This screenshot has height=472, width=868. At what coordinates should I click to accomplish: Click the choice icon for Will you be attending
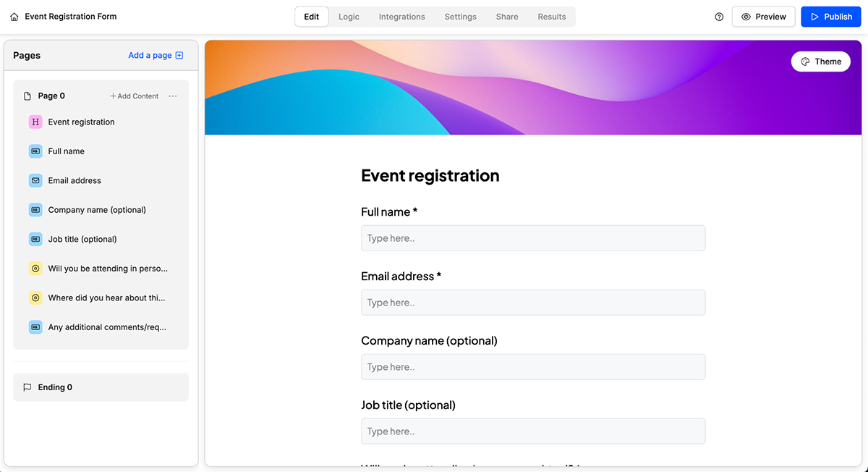click(x=35, y=268)
